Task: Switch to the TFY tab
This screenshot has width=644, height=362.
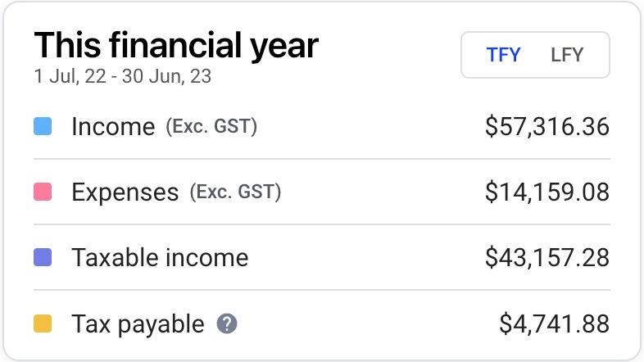Action: pos(504,55)
